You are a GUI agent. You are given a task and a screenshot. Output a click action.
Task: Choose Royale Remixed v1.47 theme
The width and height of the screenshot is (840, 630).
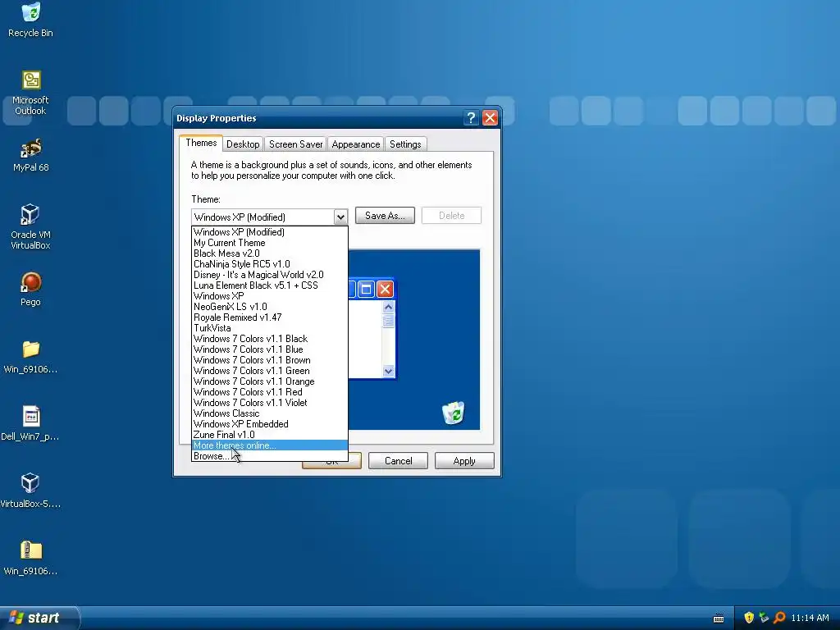click(269, 317)
